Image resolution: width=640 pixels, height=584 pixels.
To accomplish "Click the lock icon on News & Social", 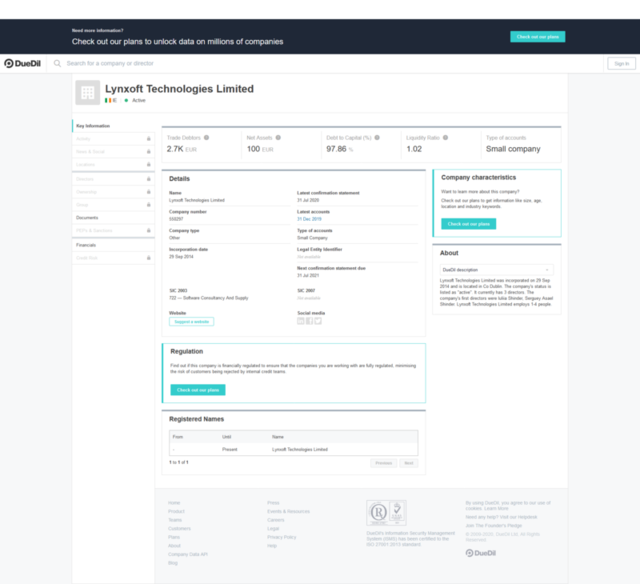I will tap(149, 151).
